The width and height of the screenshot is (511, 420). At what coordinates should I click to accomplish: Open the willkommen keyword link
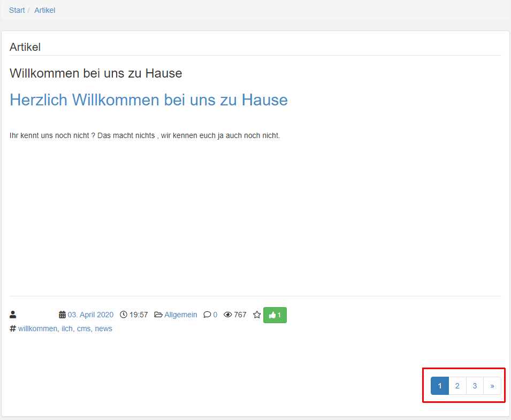(x=37, y=329)
